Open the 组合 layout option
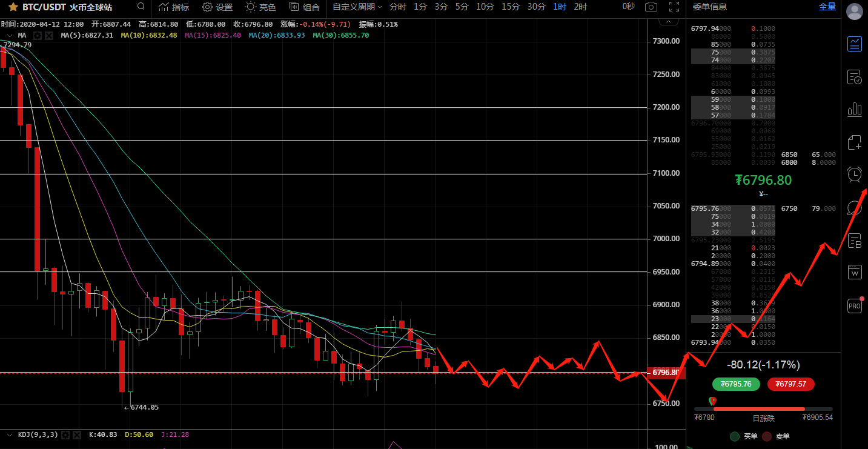 click(x=305, y=7)
